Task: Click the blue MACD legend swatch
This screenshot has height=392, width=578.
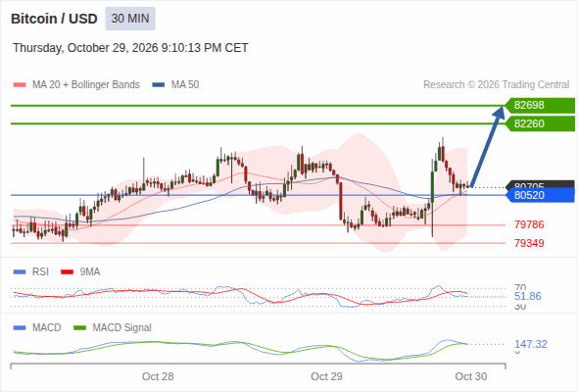Action: coord(20,328)
